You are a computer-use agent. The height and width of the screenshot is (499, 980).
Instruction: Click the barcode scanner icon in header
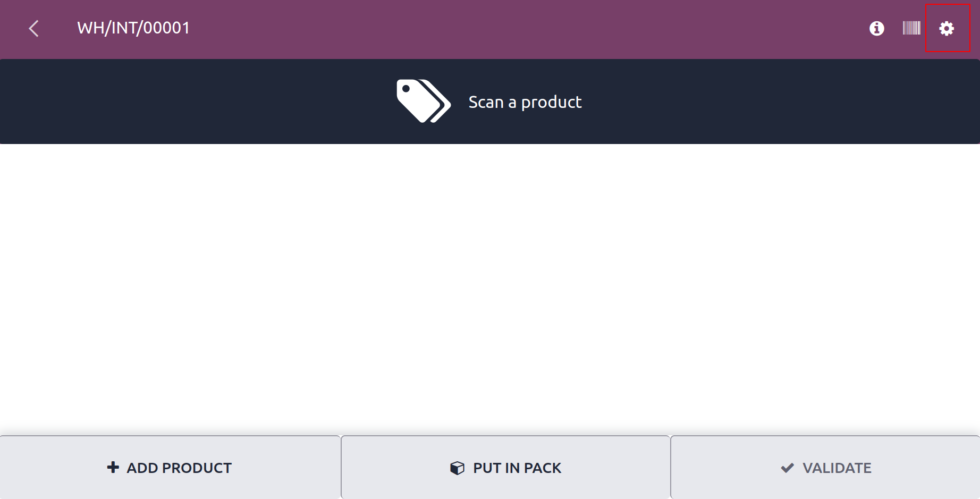911,28
